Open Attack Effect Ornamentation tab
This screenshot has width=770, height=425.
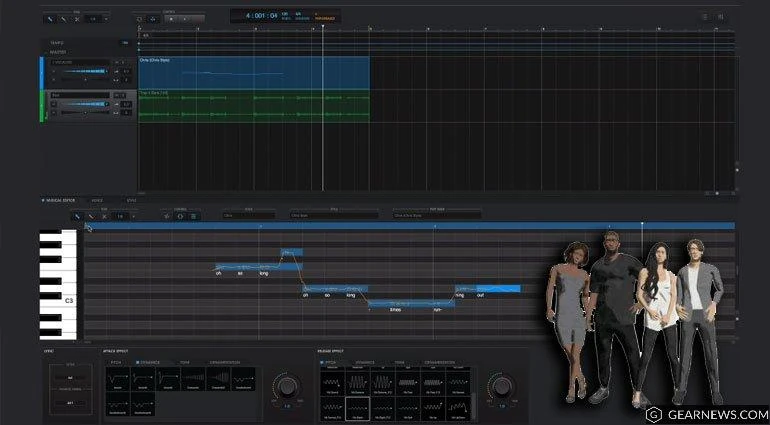coord(225,363)
